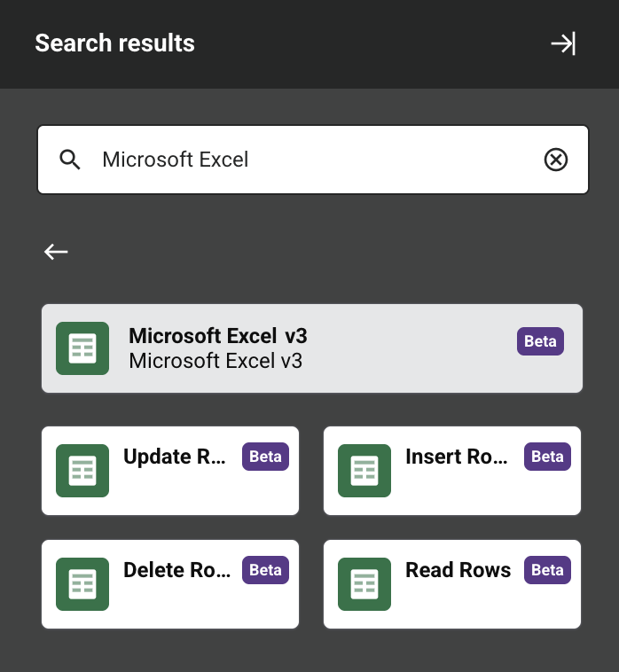619x672 pixels.
Task: Click the Insert Rows spreadsheet icon
Action: point(364,471)
